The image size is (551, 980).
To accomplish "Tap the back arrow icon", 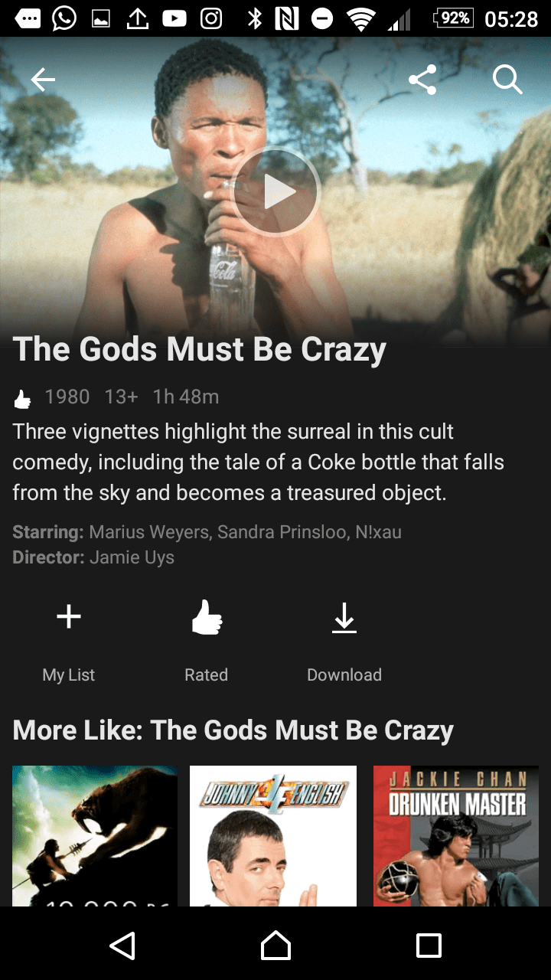I will (43, 79).
